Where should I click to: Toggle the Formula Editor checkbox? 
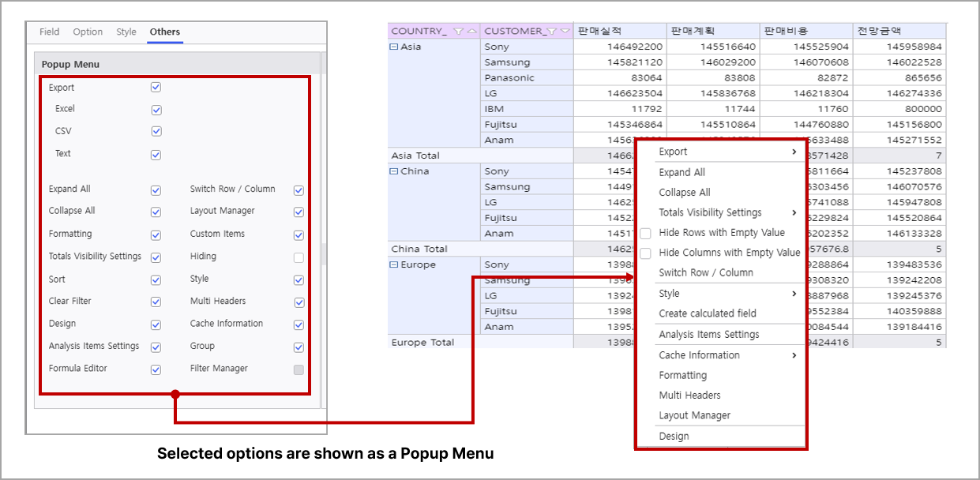[x=156, y=369]
